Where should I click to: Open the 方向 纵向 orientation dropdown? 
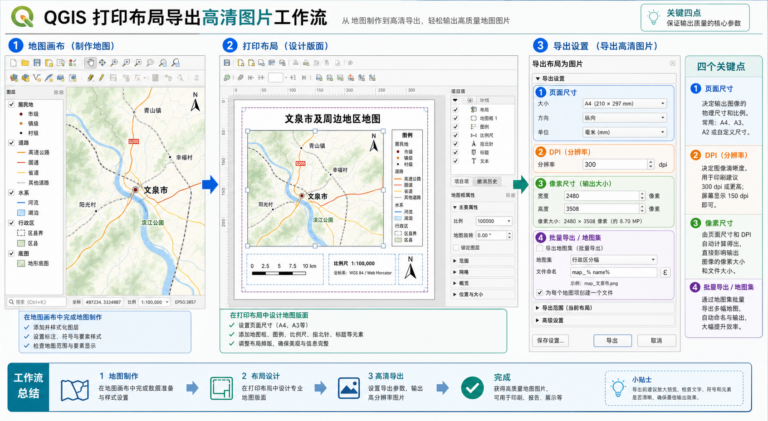(x=624, y=118)
